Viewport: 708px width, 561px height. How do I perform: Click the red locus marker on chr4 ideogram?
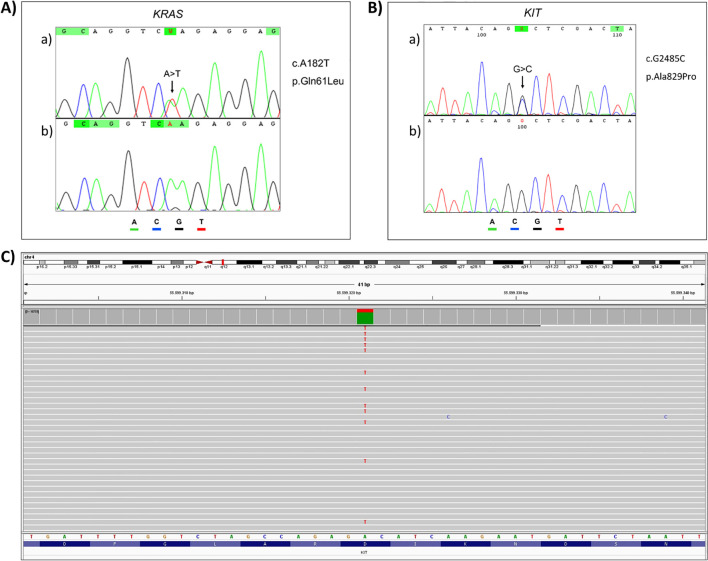223,262
